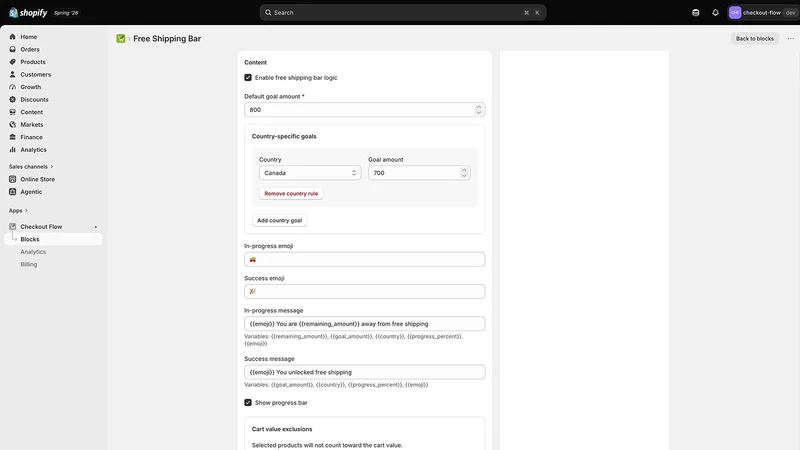Screen dimensions: 800x450
Task: Click the checkout-flow account avatar
Action: point(735,13)
